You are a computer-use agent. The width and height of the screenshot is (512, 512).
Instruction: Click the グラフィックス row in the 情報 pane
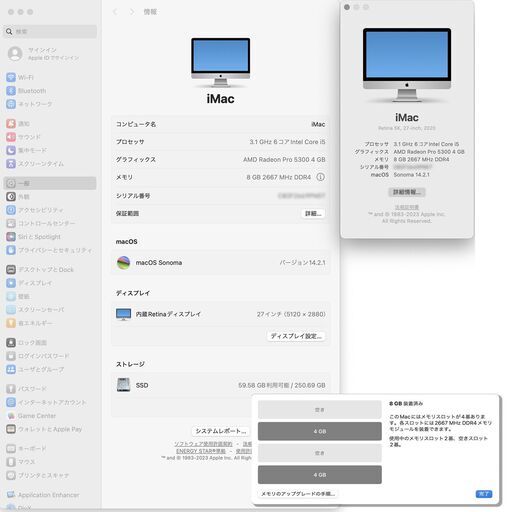220,160
